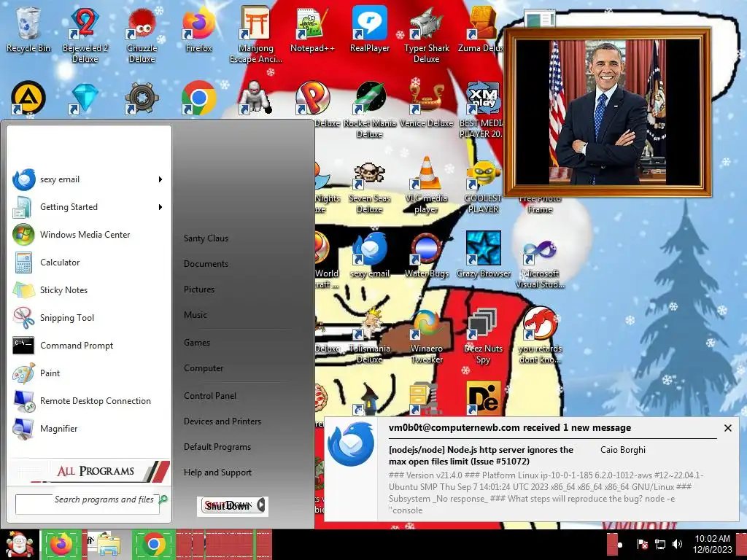This screenshot has height=560, width=747.
Task: Launch Water Bugs desktop shortcut
Action: click(426, 254)
